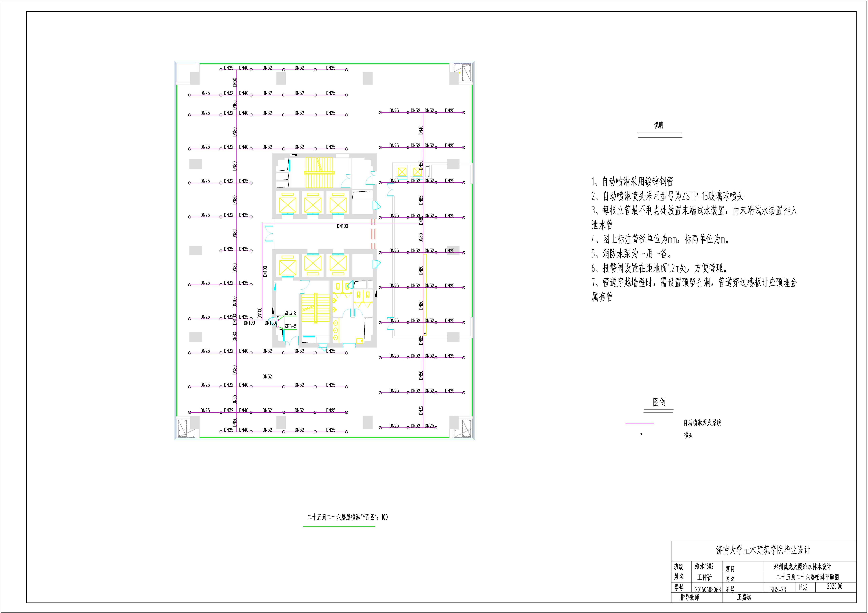
Task: Click the horizontal DN100 label in the corridor
Action: click(342, 226)
